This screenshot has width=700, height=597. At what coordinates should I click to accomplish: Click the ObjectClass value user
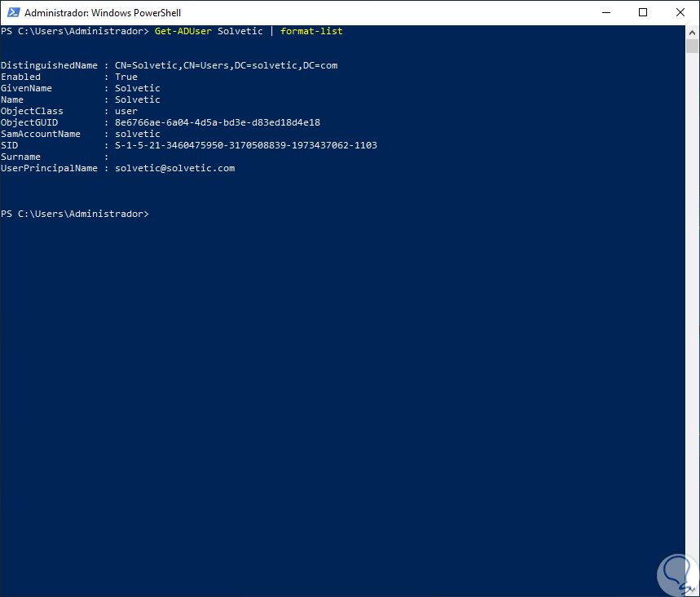pyautogui.click(x=126, y=111)
